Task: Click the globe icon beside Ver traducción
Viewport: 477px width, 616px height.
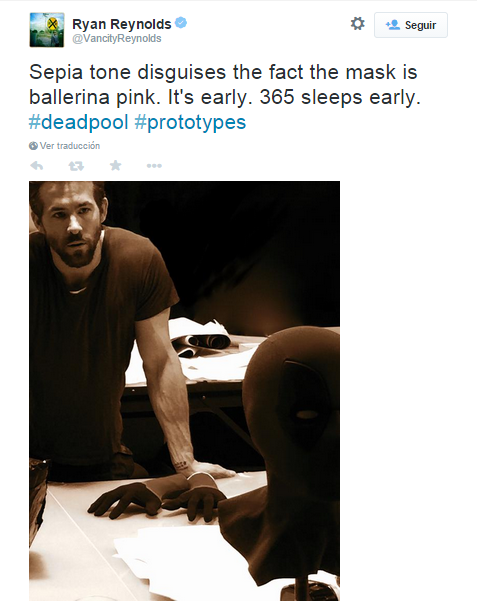Action: [33, 146]
